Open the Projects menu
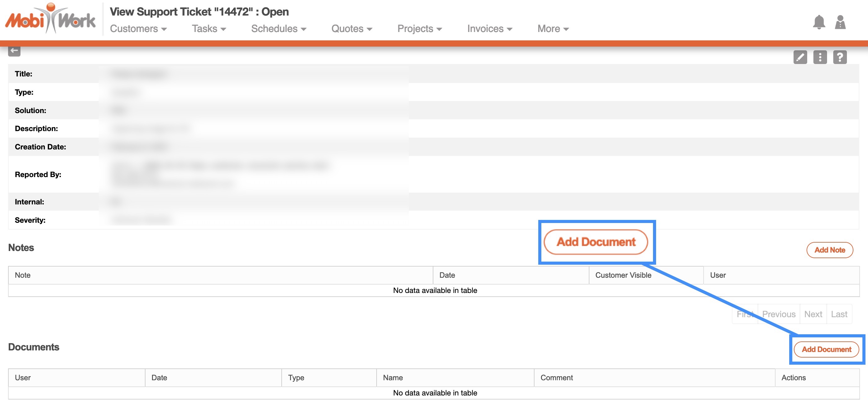 click(419, 29)
